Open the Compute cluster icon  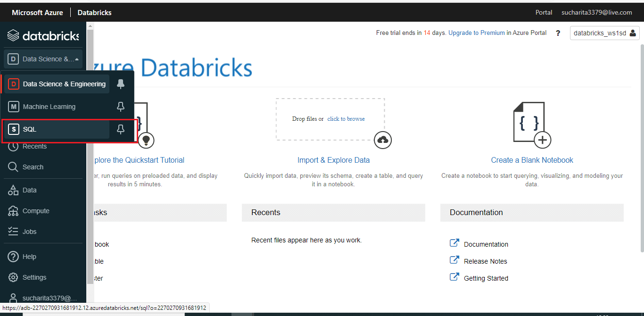coord(13,211)
